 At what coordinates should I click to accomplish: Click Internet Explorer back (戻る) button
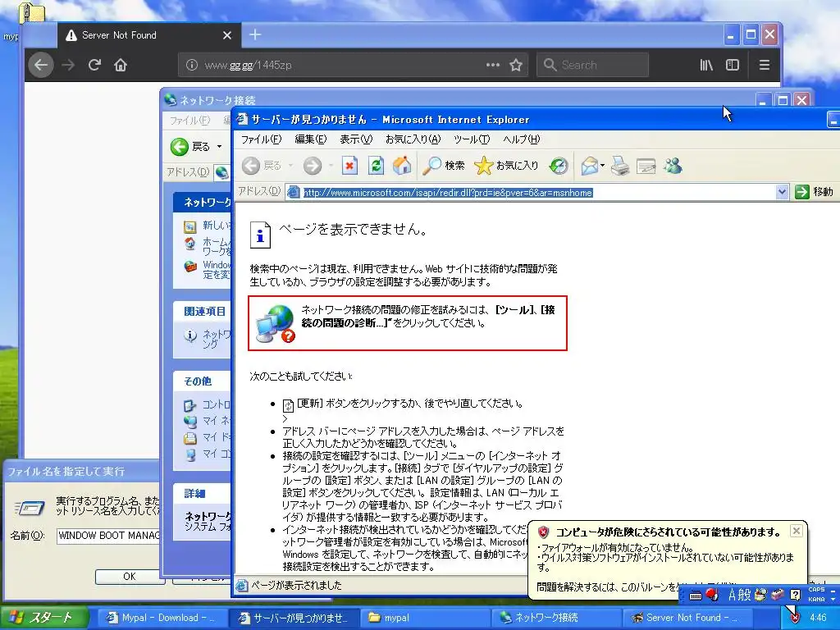262,166
